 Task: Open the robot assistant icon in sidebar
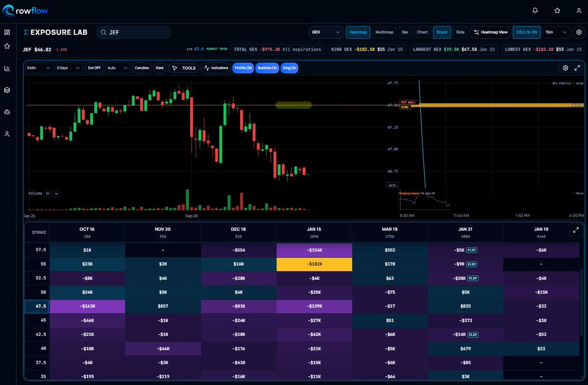[7, 112]
